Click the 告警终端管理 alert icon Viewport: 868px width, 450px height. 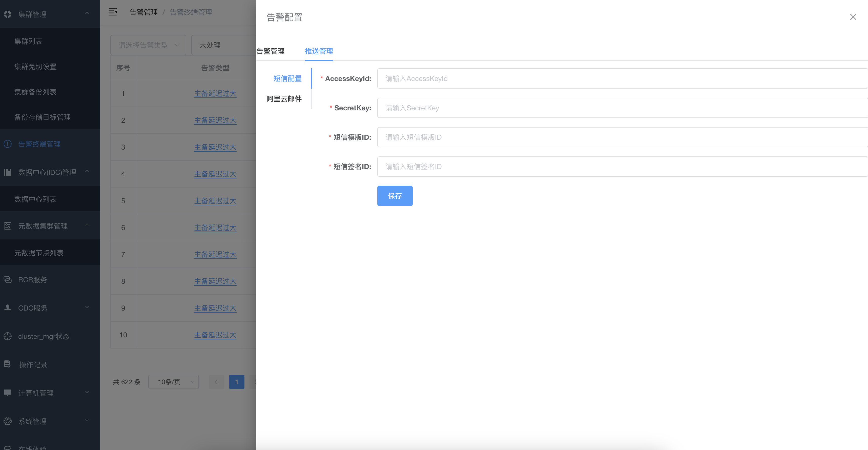7,144
